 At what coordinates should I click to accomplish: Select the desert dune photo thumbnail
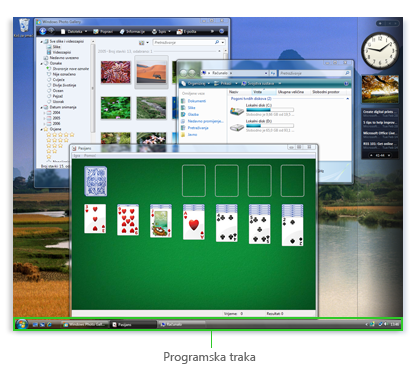point(151,72)
